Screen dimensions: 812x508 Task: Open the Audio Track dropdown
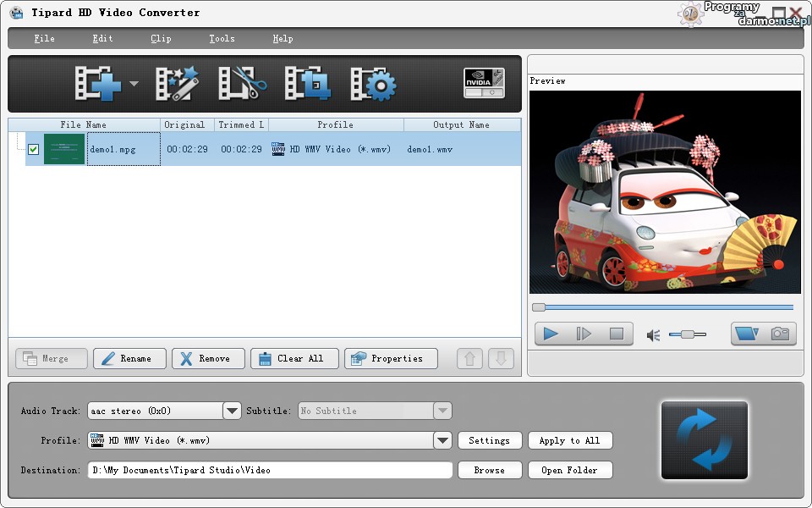[232, 411]
